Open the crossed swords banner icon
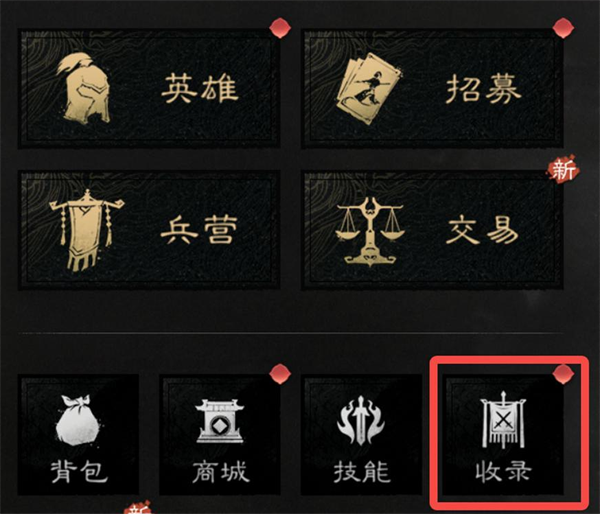This screenshot has height=514, width=600. coord(503,419)
